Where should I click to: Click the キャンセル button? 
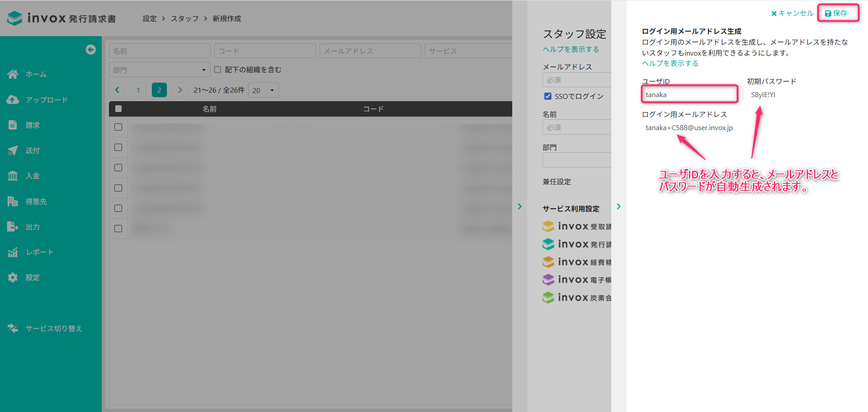(x=793, y=13)
